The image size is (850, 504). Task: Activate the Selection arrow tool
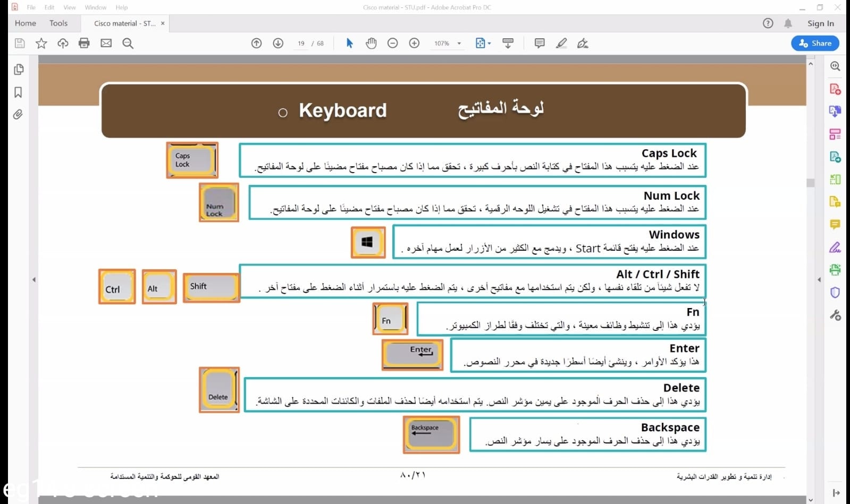point(349,44)
